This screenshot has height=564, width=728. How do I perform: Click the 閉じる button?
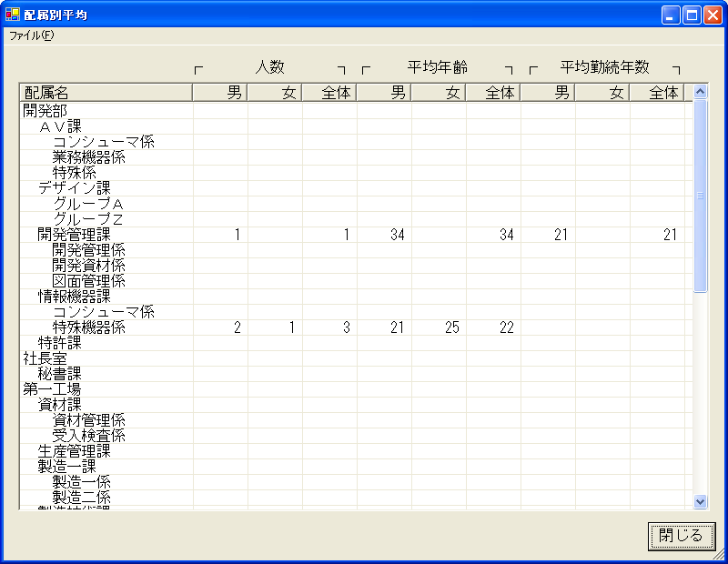[681, 536]
